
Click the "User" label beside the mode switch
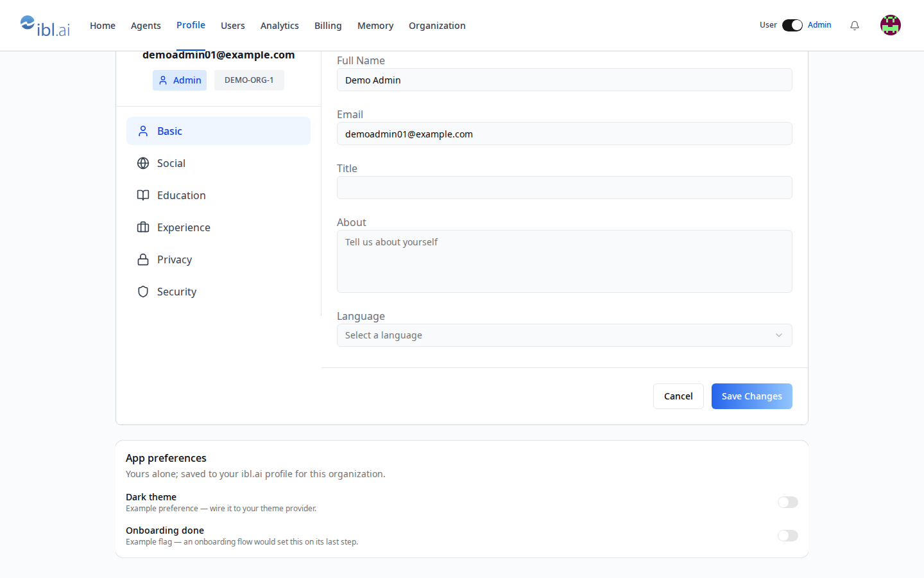(768, 25)
